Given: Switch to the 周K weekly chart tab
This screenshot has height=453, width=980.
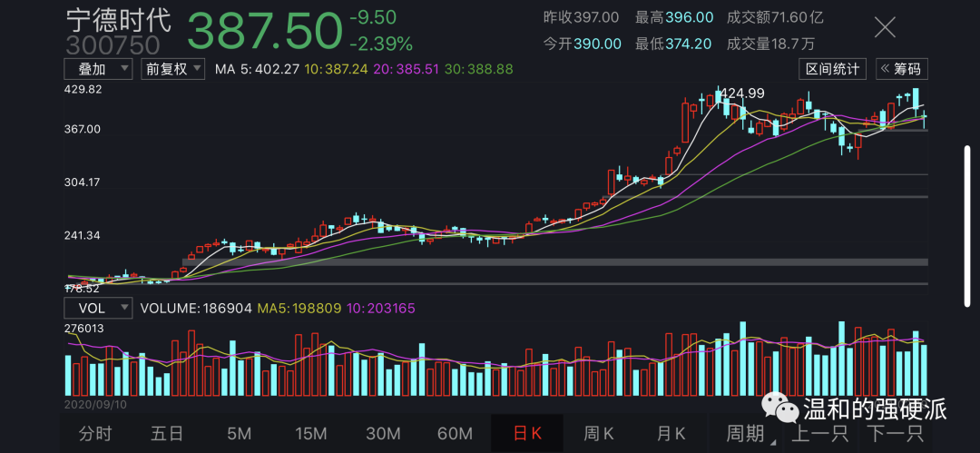Looking at the screenshot, I should 599,434.
